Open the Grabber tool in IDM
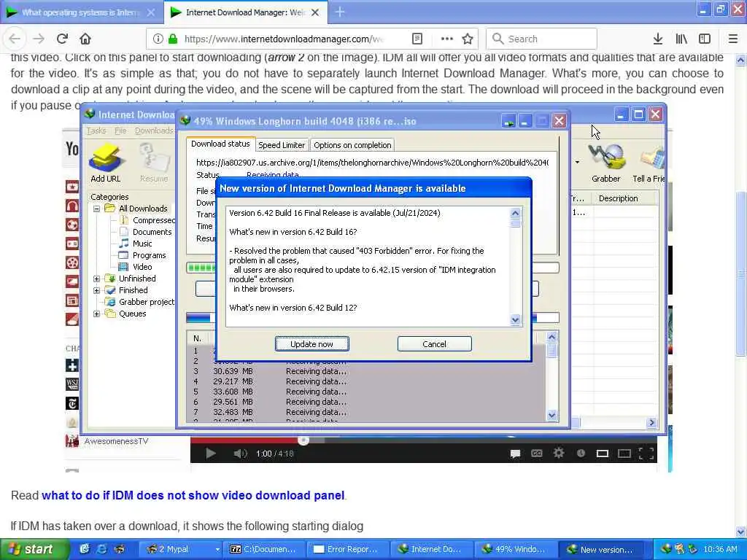The height and width of the screenshot is (560, 747). tap(605, 163)
